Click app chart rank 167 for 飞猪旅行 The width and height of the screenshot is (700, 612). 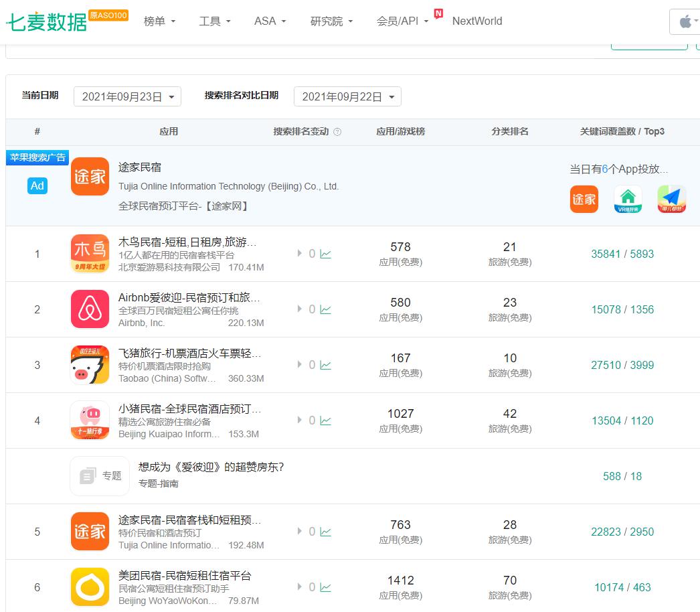click(400, 358)
